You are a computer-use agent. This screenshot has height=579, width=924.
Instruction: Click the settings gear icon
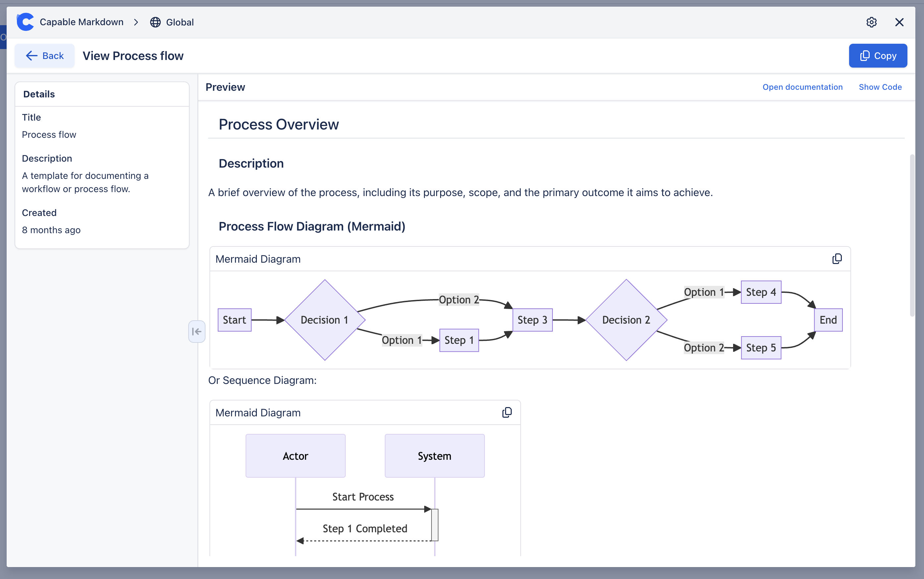[x=871, y=21]
